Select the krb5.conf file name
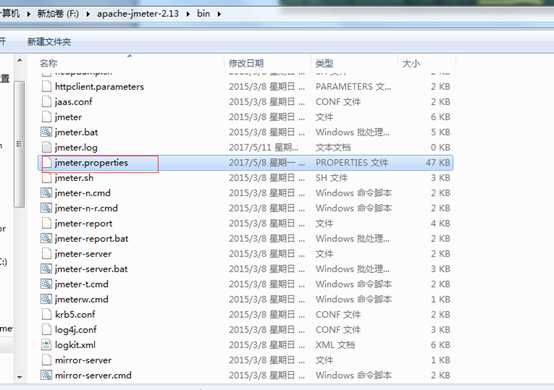The image size is (554, 390). point(75,314)
